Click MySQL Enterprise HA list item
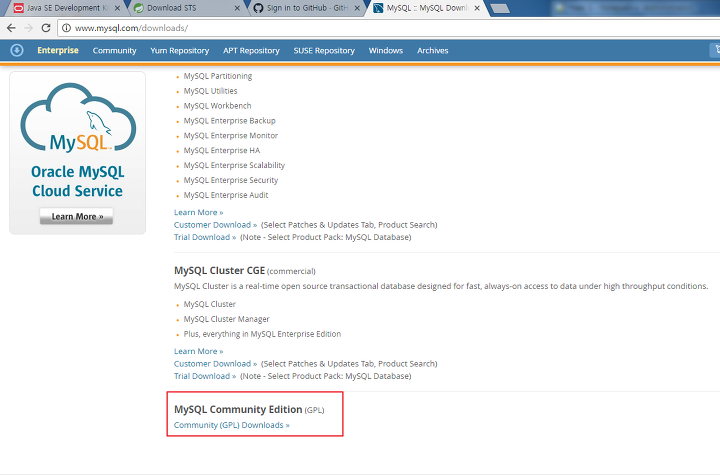 tap(222, 150)
